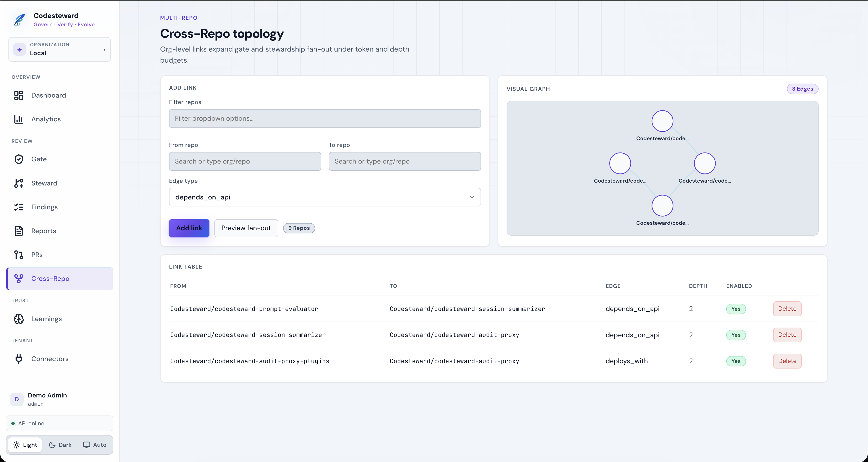Image resolution: width=868 pixels, height=462 pixels.
Task: Click the organization diamond icon
Action: (x=20, y=49)
